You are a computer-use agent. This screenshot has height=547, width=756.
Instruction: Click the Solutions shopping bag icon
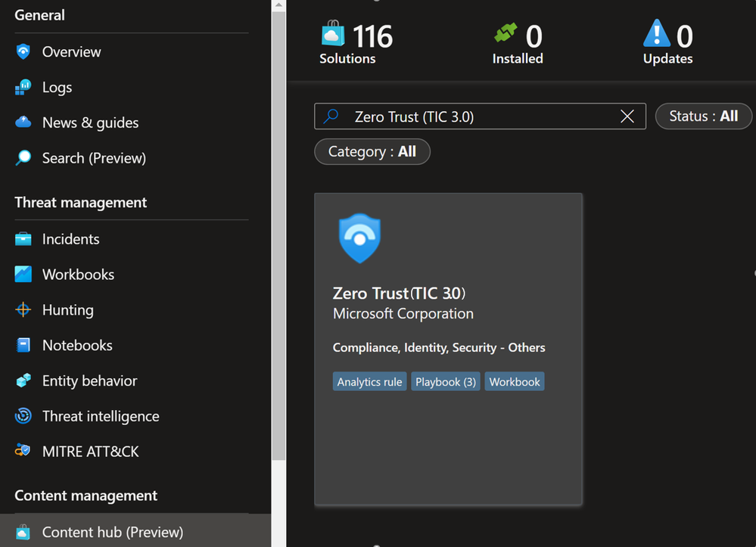[x=333, y=33]
